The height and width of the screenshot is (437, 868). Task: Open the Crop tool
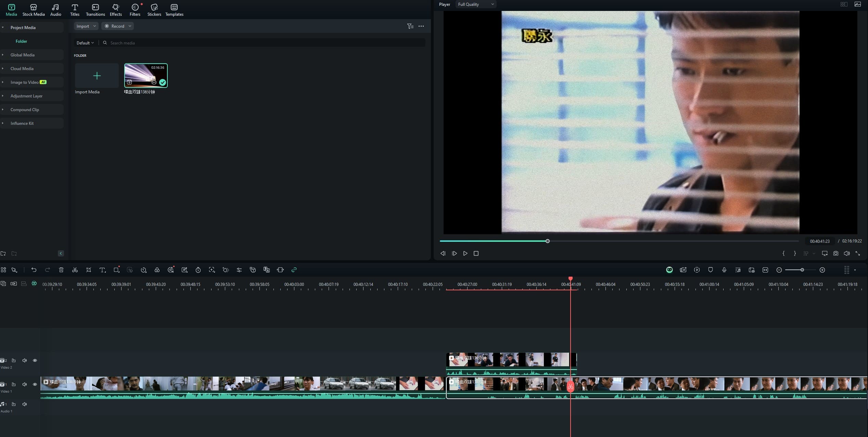coord(89,270)
